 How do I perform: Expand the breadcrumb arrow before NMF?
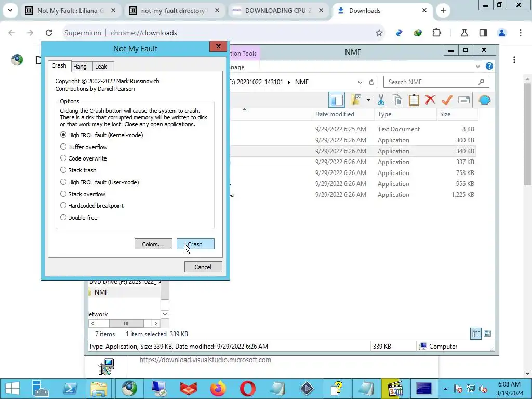pos(289,82)
